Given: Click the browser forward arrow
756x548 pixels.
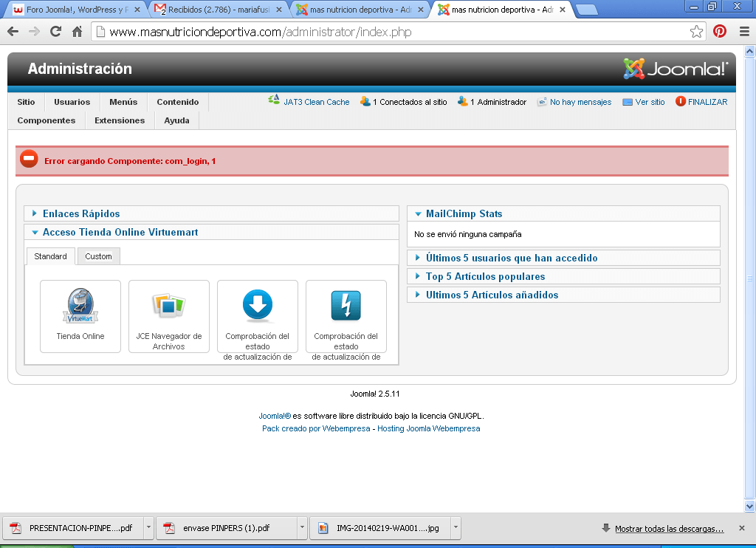Looking at the screenshot, I should pos(34,32).
